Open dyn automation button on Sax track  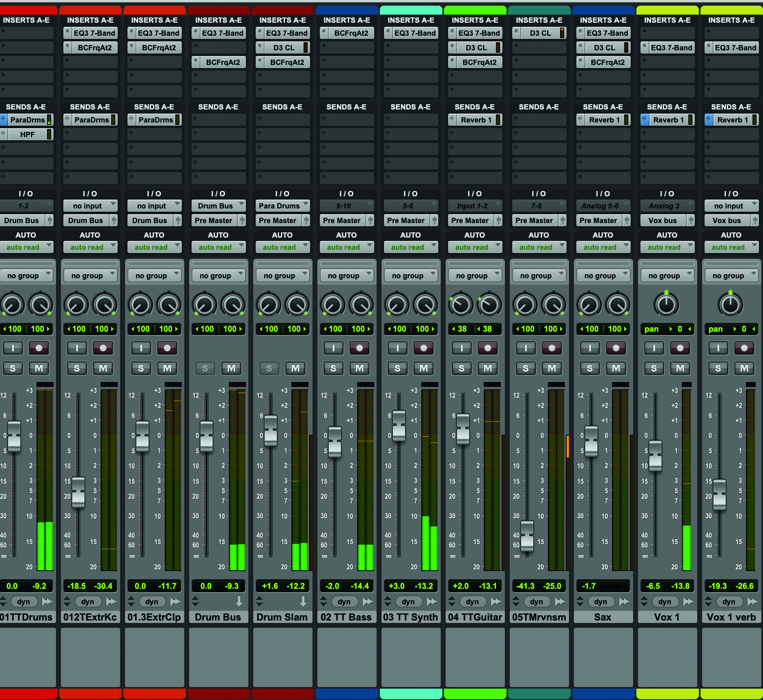601,601
